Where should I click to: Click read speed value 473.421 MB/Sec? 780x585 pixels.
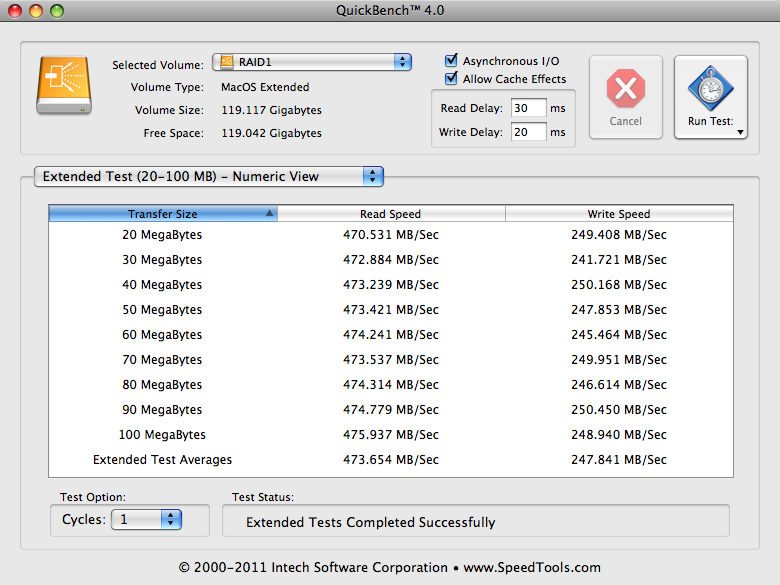tap(391, 309)
